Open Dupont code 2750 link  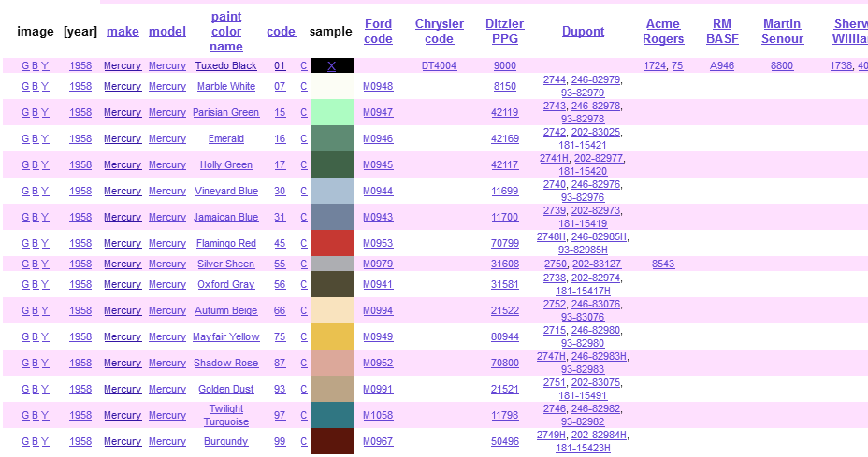coord(556,264)
